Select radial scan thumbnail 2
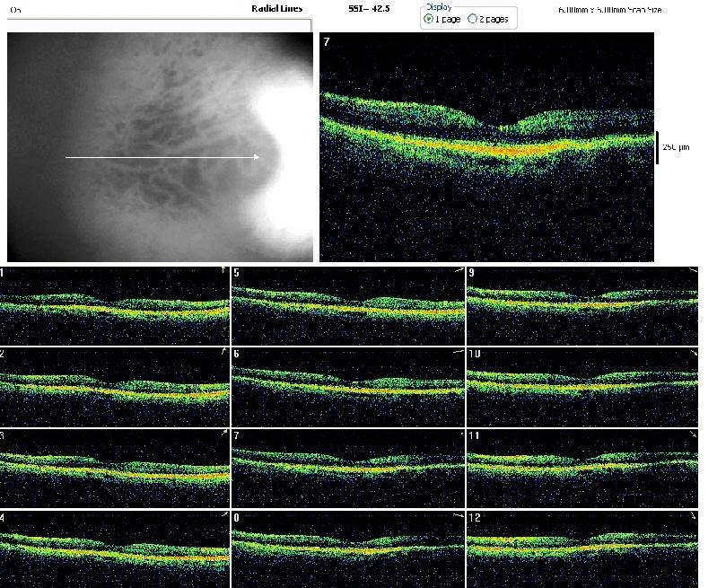The height and width of the screenshot is (588, 717). tap(115, 387)
